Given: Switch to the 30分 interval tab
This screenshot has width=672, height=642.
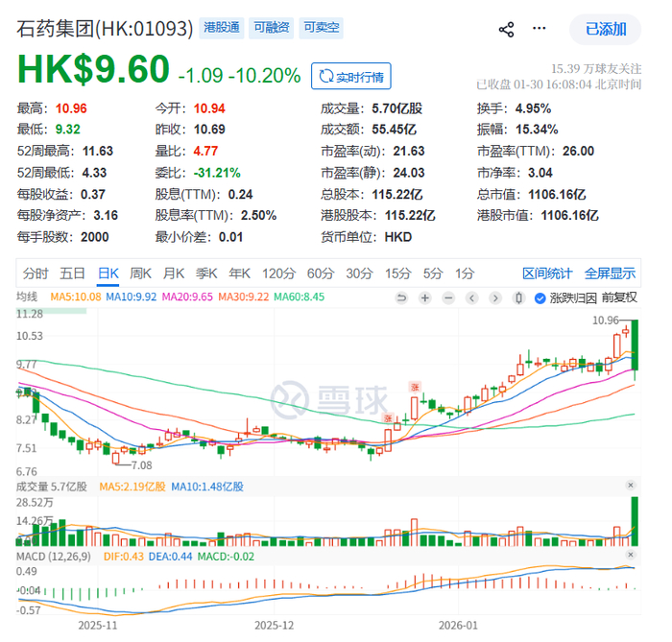Looking at the screenshot, I should point(360,273).
